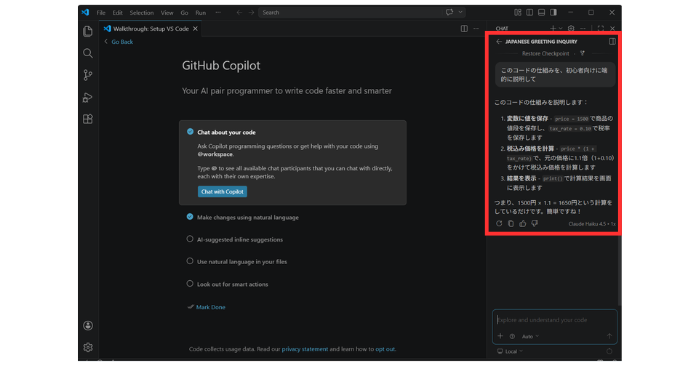Select the Walkthrough: Setup VS Code tab
The height and width of the screenshot is (365, 698).
[150, 28]
